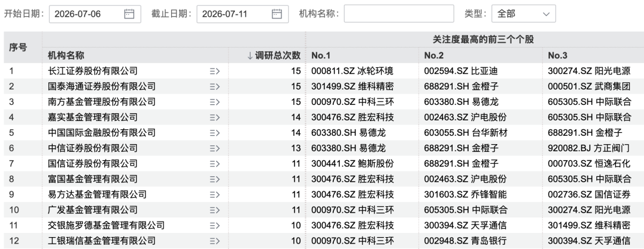The image size is (644, 249).
Task: Expand the 类型 dropdown showing 全部
Action: pos(524,14)
